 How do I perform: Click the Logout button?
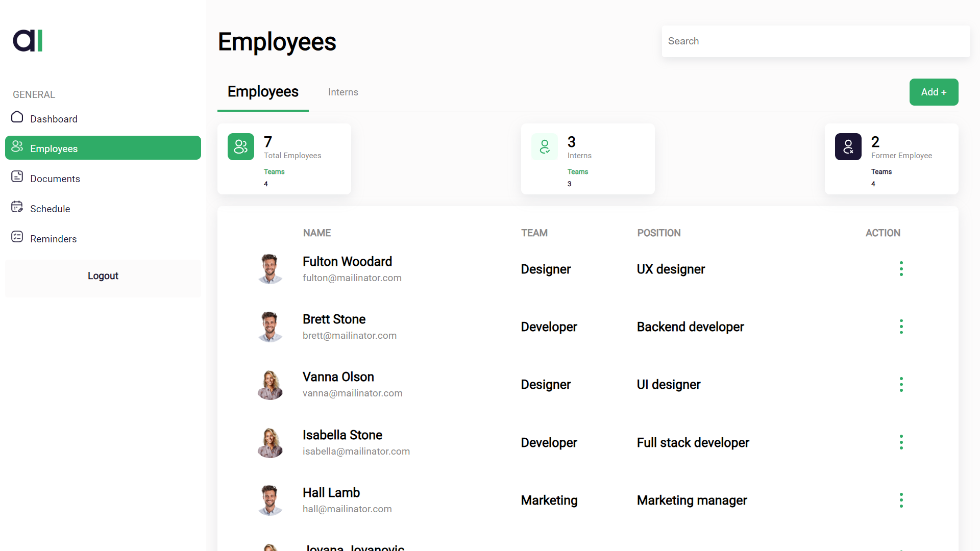103,276
